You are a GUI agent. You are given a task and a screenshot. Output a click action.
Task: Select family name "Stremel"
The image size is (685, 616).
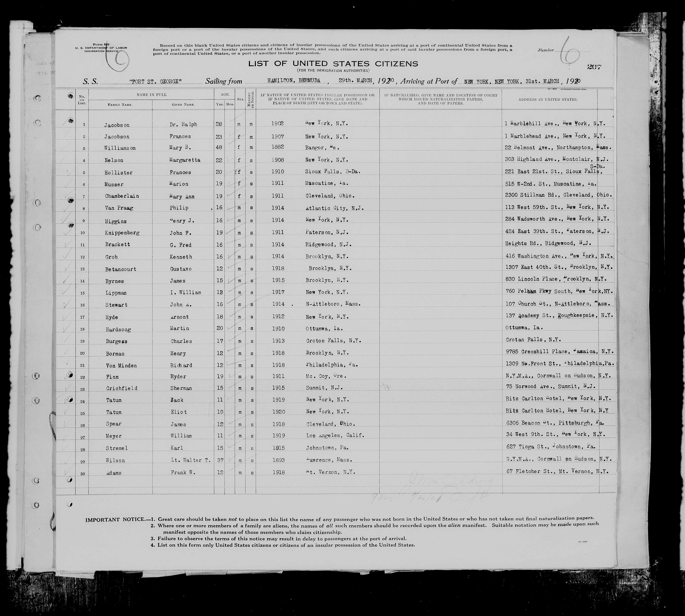click(x=117, y=448)
